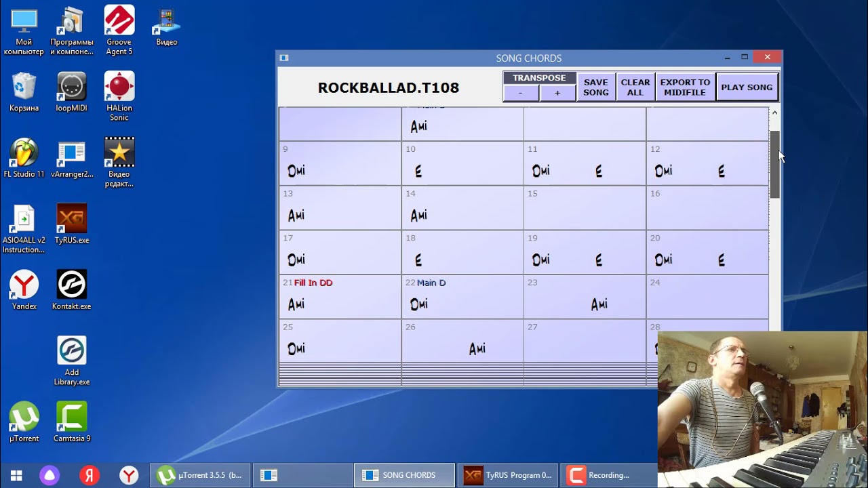This screenshot has width=868, height=488.
Task: Click the SAVE SONG button
Action: point(596,87)
